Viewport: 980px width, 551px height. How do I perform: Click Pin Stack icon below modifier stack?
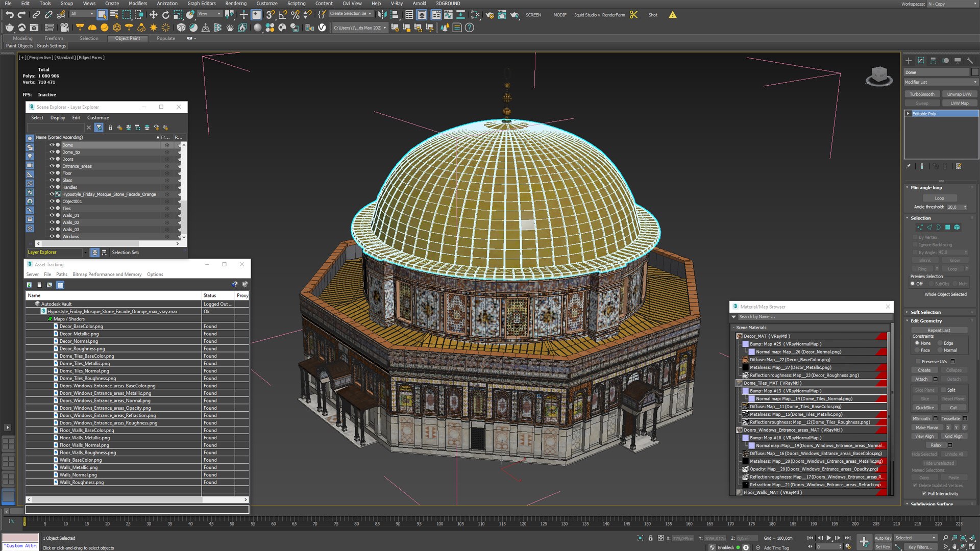click(x=909, y=166)
